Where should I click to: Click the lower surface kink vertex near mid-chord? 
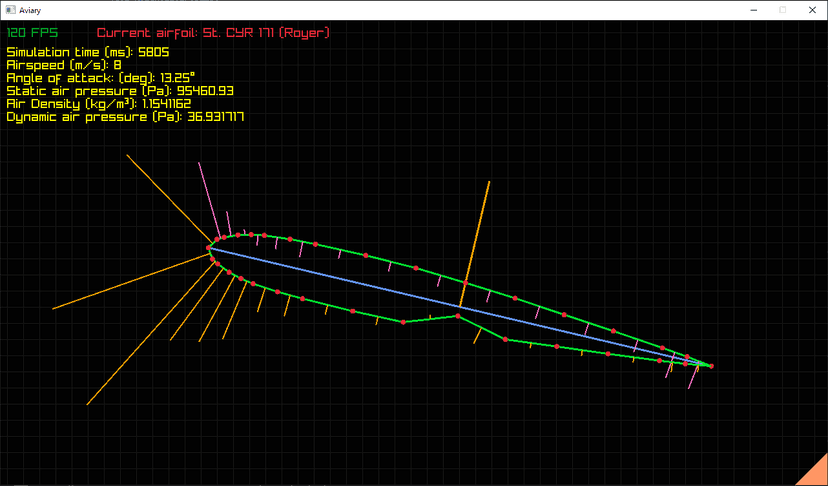point(457,316)
